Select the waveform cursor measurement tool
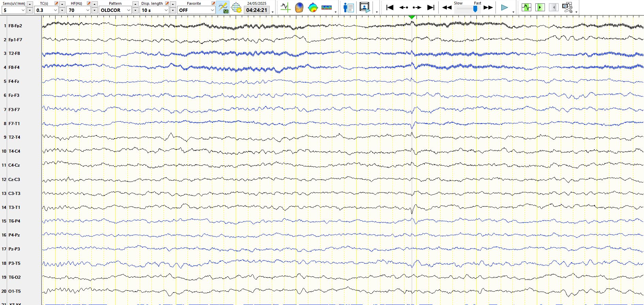 coord(285,7)
